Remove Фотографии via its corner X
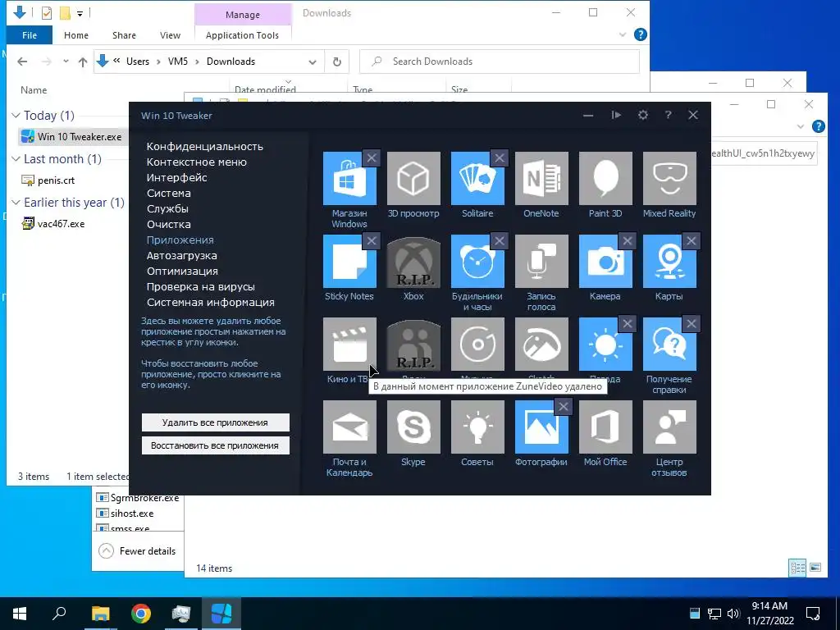The width and height of the screenshot is (840, 630). (x=563, y=407)
